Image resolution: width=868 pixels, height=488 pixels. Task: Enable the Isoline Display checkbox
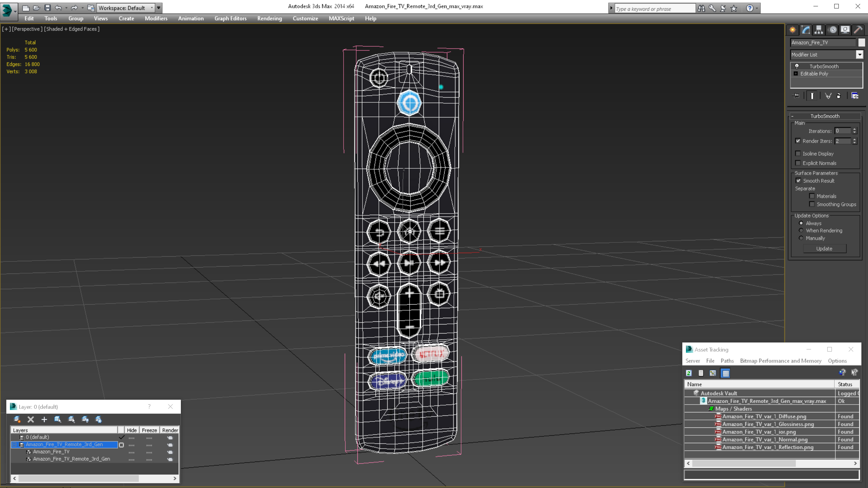[x=798, y=154]
